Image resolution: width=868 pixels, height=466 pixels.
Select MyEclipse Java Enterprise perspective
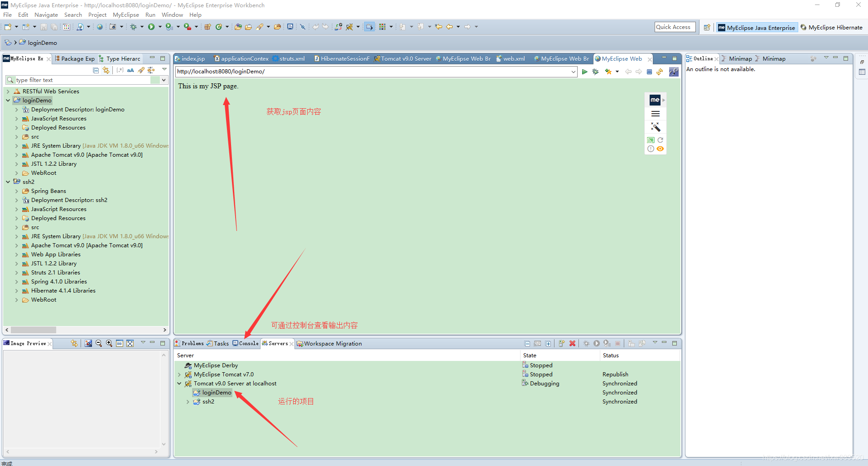[x=757, y=28]
